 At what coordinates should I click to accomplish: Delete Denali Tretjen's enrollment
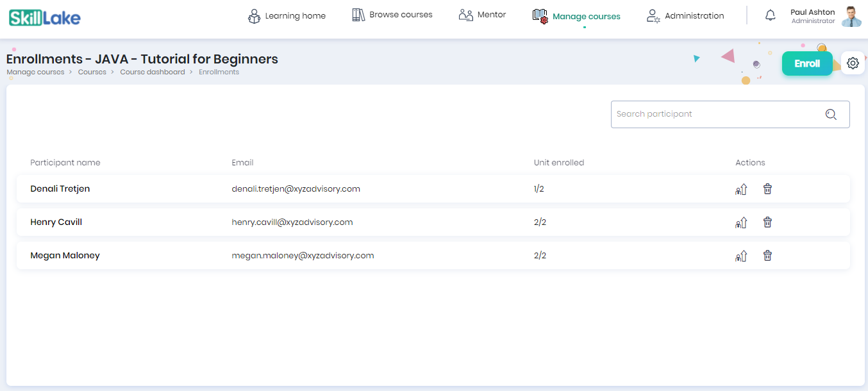tap(767, 188)
